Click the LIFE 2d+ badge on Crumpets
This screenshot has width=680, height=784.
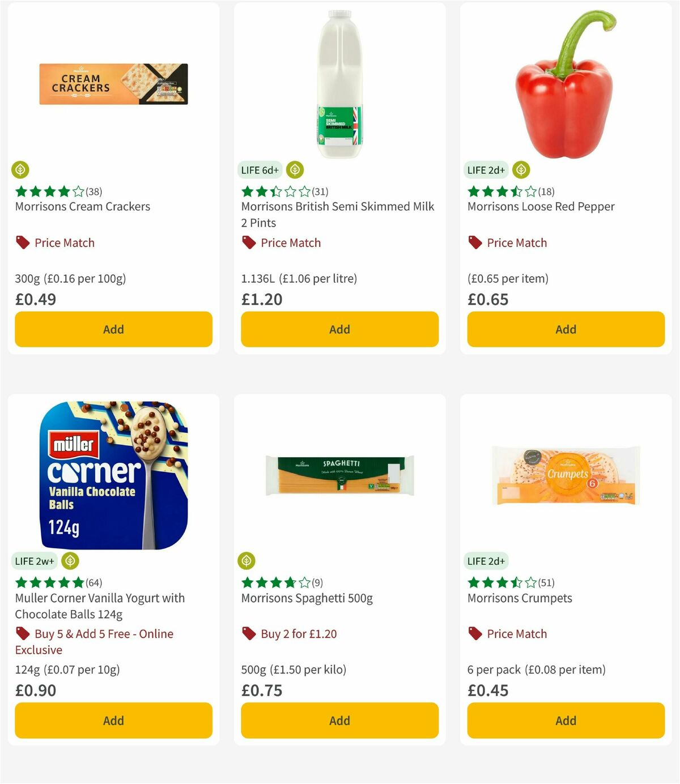point(486,561)
